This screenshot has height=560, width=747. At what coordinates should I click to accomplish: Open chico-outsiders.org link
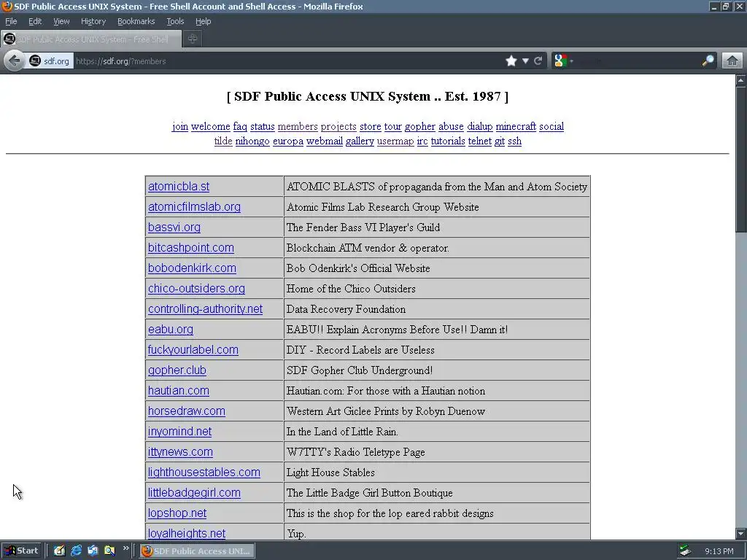(197, 289)
